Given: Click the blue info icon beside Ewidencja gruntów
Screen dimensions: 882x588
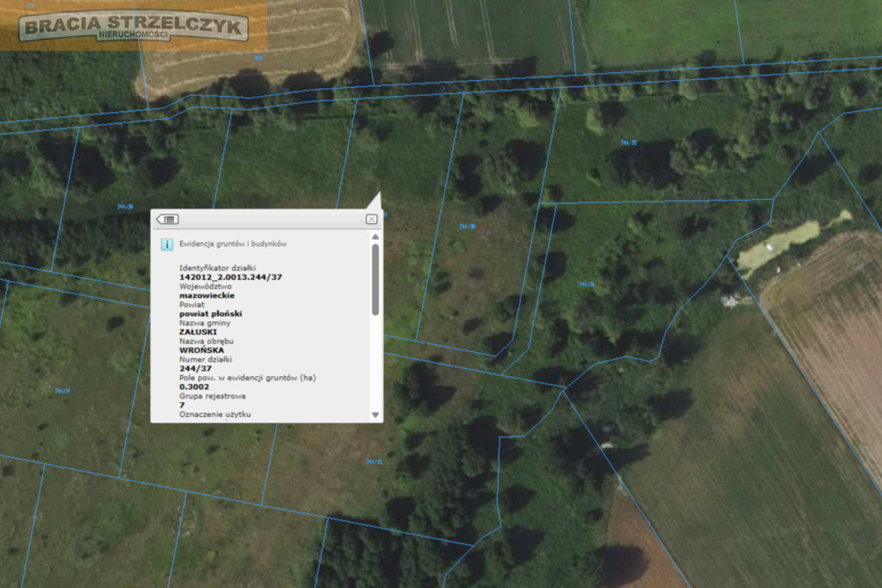Looking at the screenshot, I should click(166, 244).
